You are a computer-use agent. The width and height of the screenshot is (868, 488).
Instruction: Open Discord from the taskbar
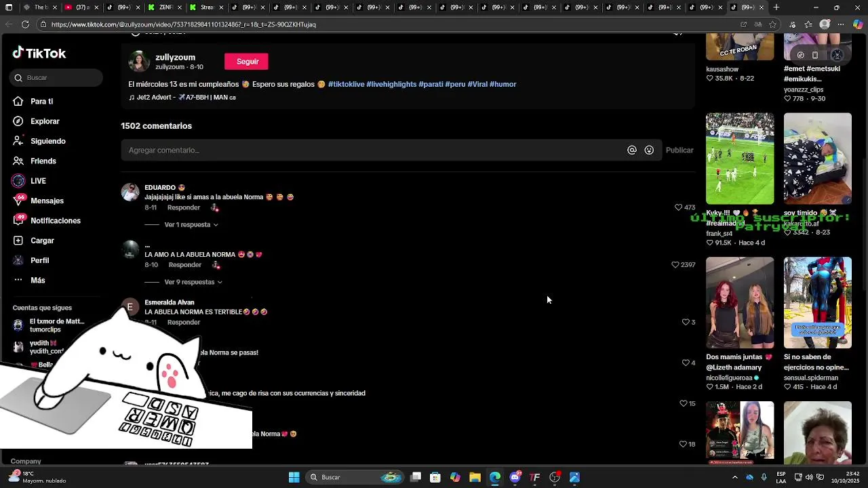[x=515, y=477]
